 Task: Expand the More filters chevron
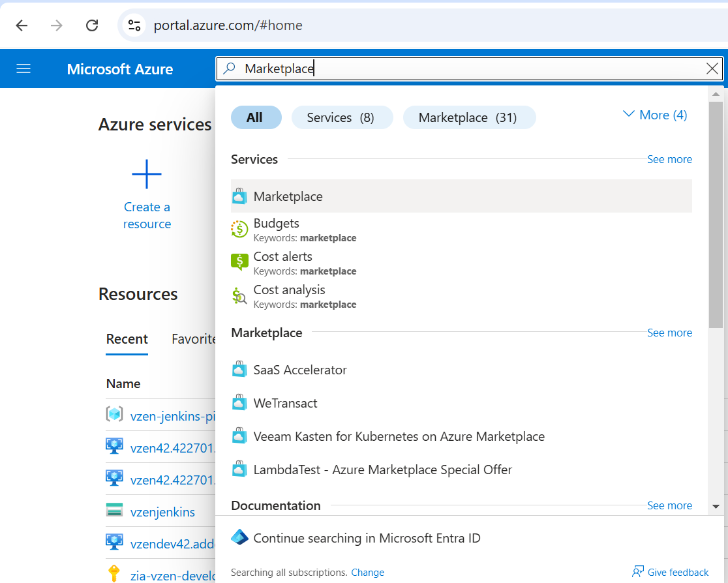pyautogui.click(x=654, y=114)
